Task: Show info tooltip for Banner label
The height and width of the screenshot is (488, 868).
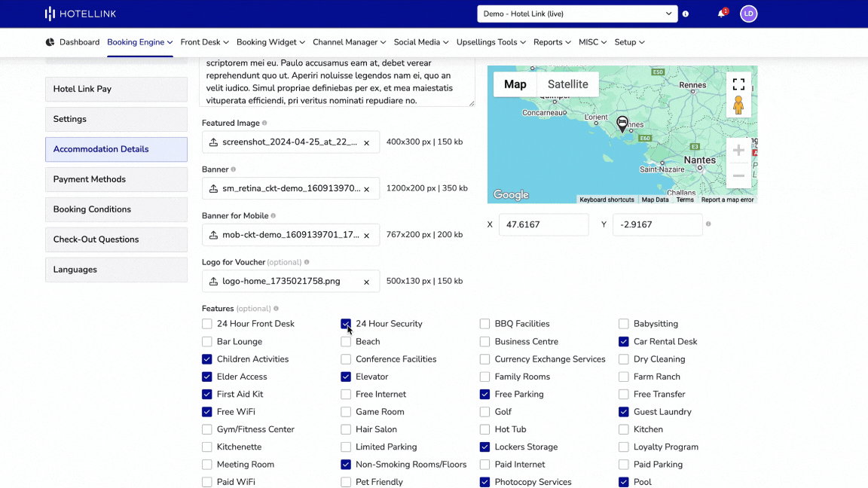Action: point(233,169)
